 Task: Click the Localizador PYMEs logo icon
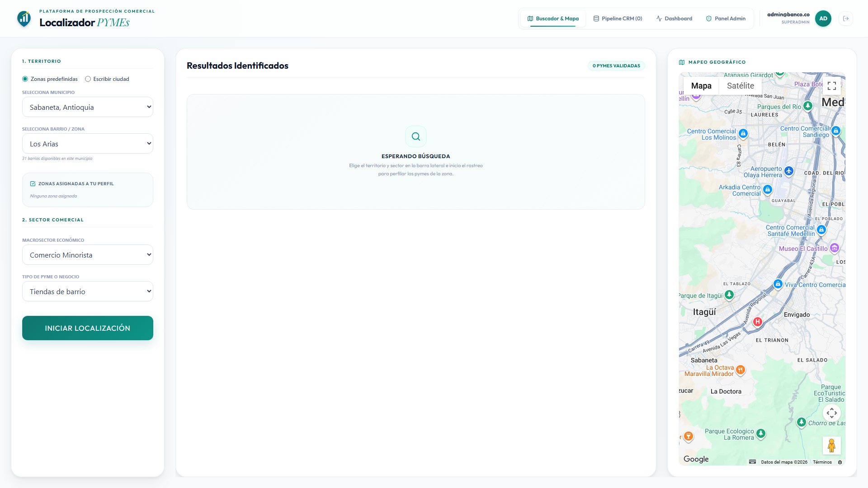pyautogui.click(x=24, y=19)
